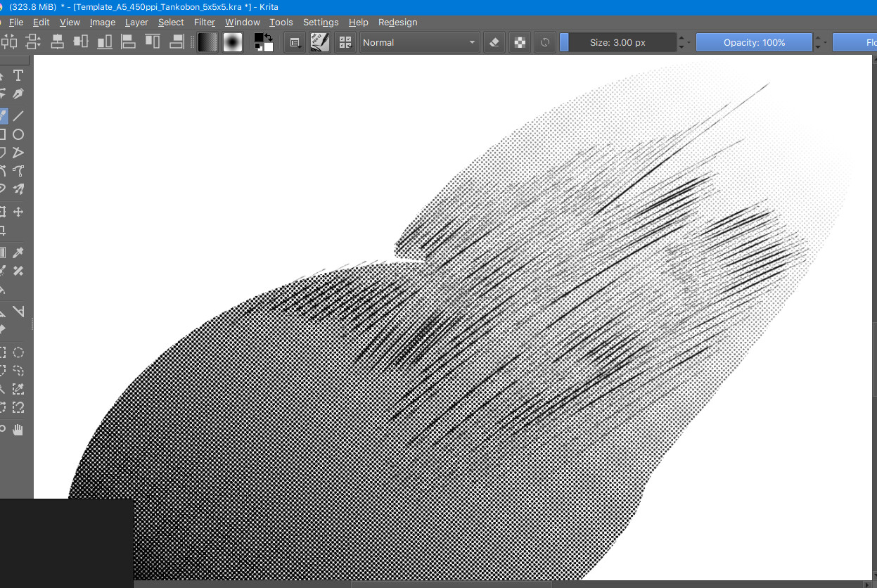Toggle preserve alpha checkerboard button
The height and width of the screenshot is (588, 877).
coord(520,42)
